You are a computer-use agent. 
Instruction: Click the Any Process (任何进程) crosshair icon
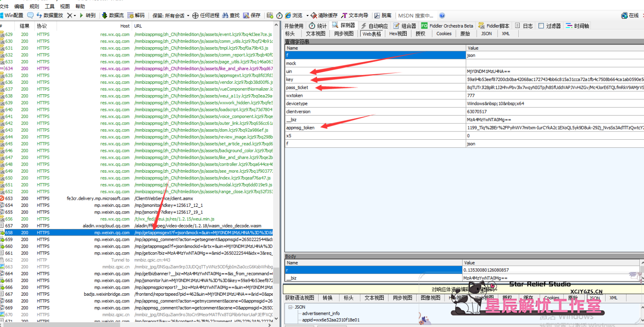195,15
